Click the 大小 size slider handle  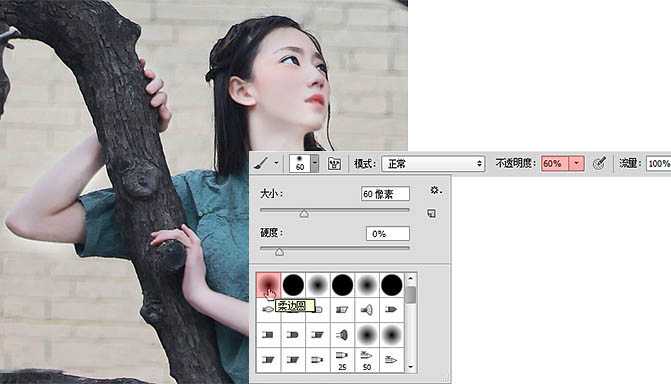[304, 213]
